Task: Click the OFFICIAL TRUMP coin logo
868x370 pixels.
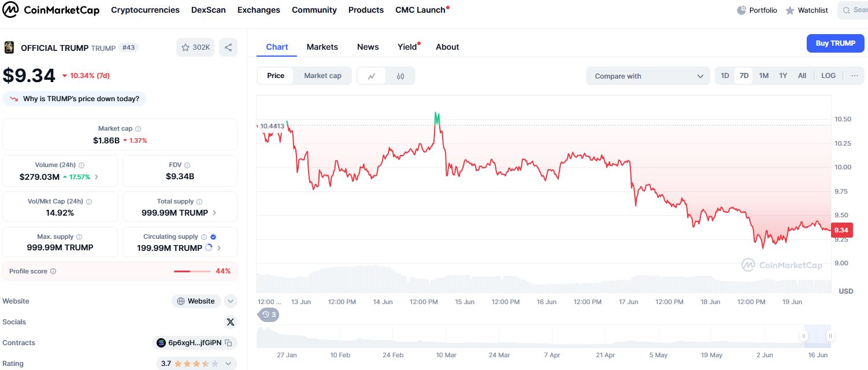Action: point(9,47)
